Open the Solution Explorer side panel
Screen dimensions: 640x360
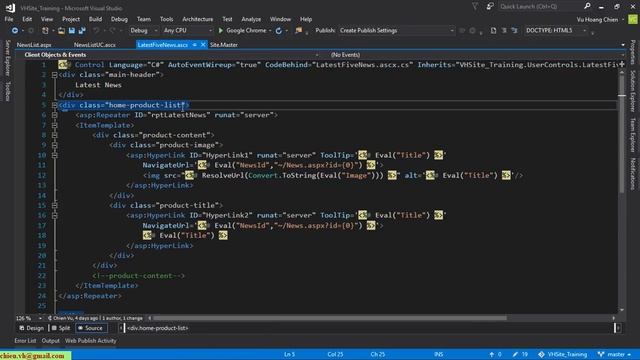633,91
